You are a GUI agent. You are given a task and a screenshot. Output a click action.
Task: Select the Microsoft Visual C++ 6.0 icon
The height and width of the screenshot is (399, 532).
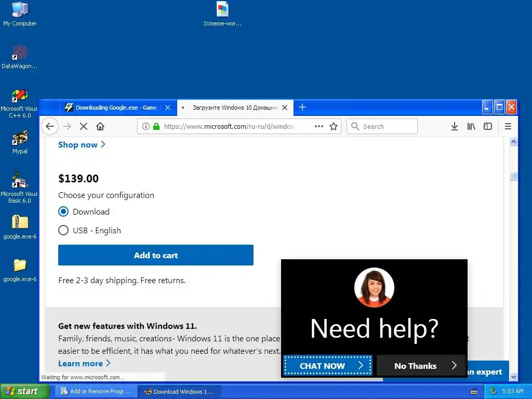19,104
